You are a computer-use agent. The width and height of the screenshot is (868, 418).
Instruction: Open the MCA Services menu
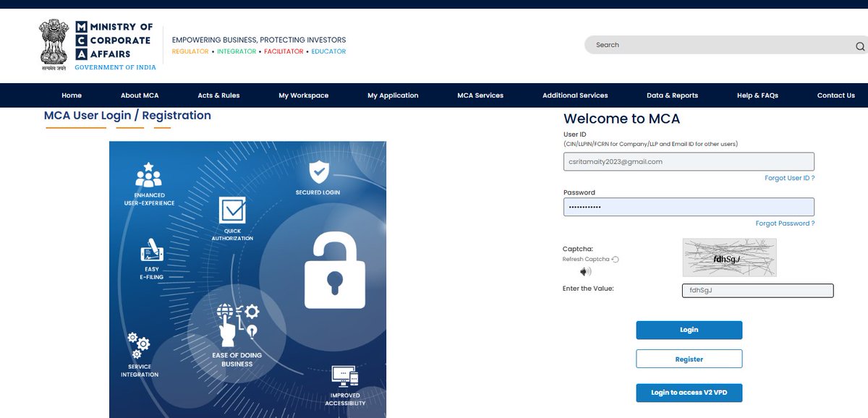pyautogui.click(x=480, y=95)
